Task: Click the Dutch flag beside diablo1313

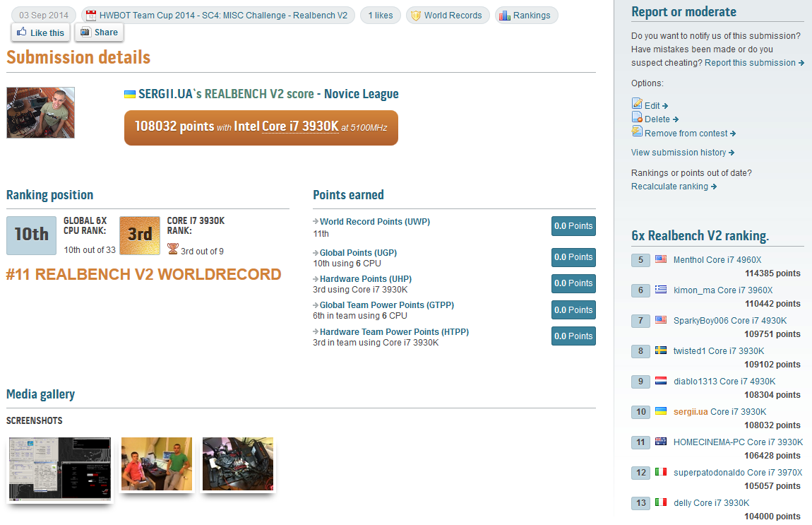Action: pyautogui.click(x=661, y=380)
